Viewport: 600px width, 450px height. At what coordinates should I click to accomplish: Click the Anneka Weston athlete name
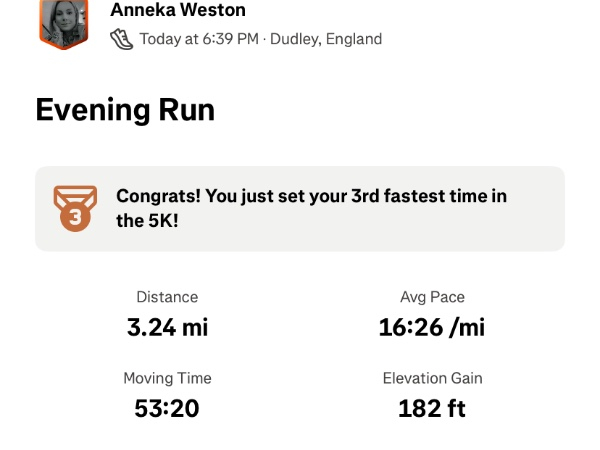coord(178,11)
